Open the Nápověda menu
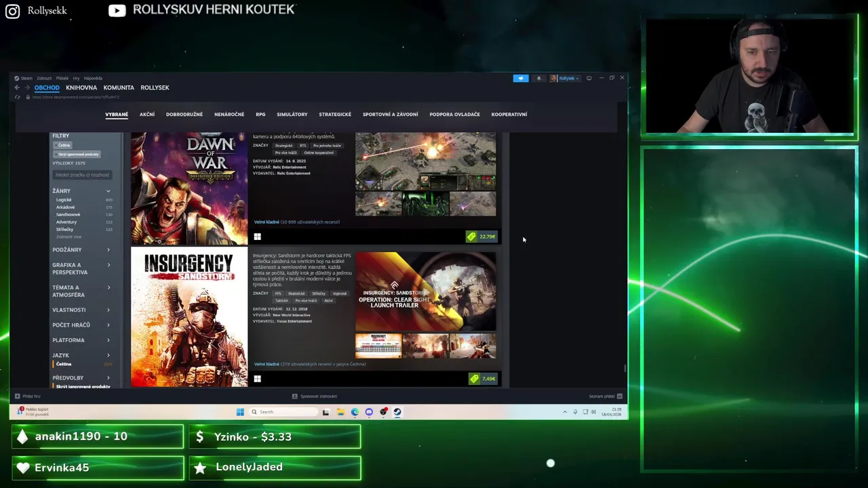The width and height of the screenshot is (868, 488). [93, 79]
